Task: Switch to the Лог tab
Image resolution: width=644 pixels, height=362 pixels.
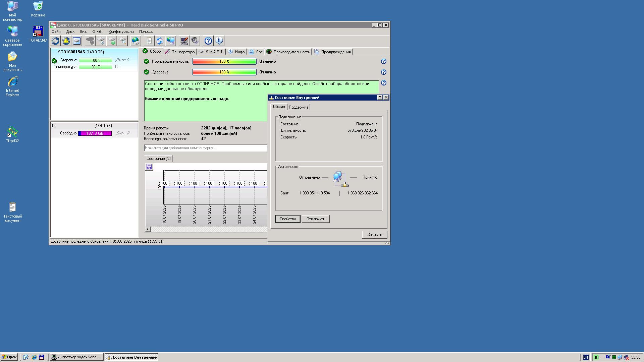Action: coord(256,52)
